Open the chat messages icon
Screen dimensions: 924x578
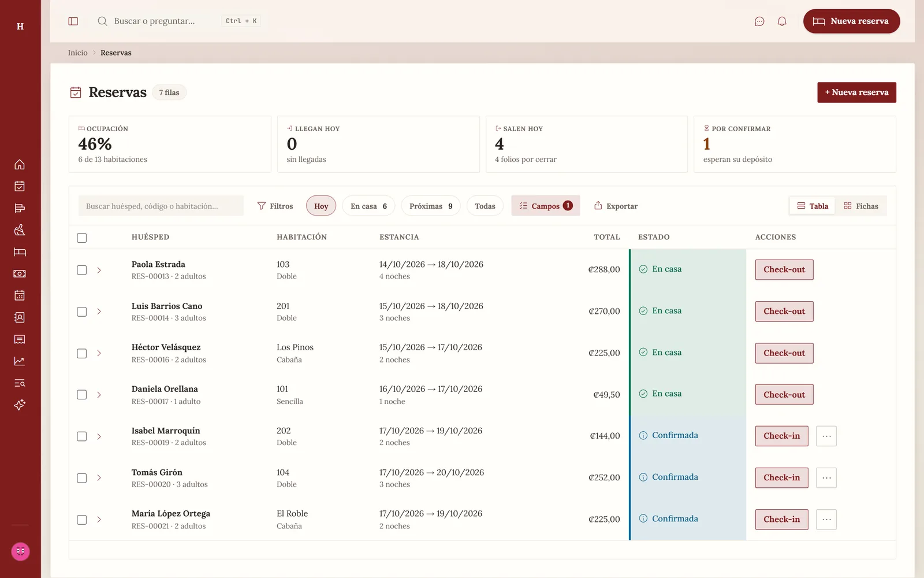(759, 21)
